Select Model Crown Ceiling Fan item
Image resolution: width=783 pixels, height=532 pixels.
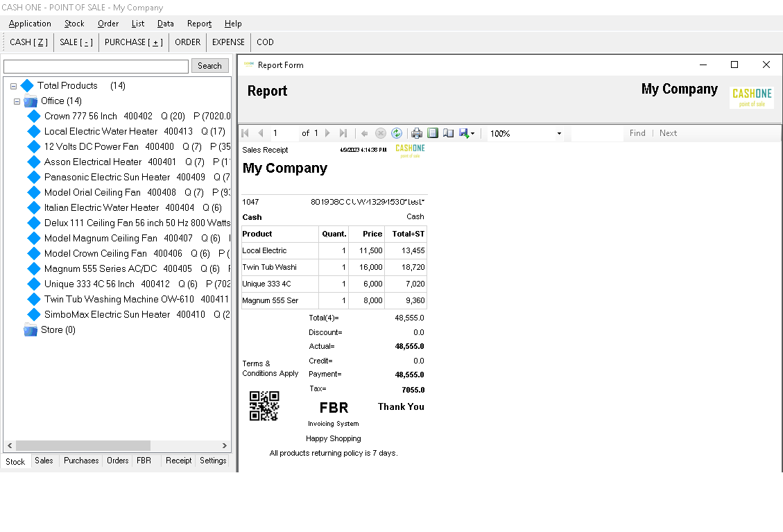(137, 253)
